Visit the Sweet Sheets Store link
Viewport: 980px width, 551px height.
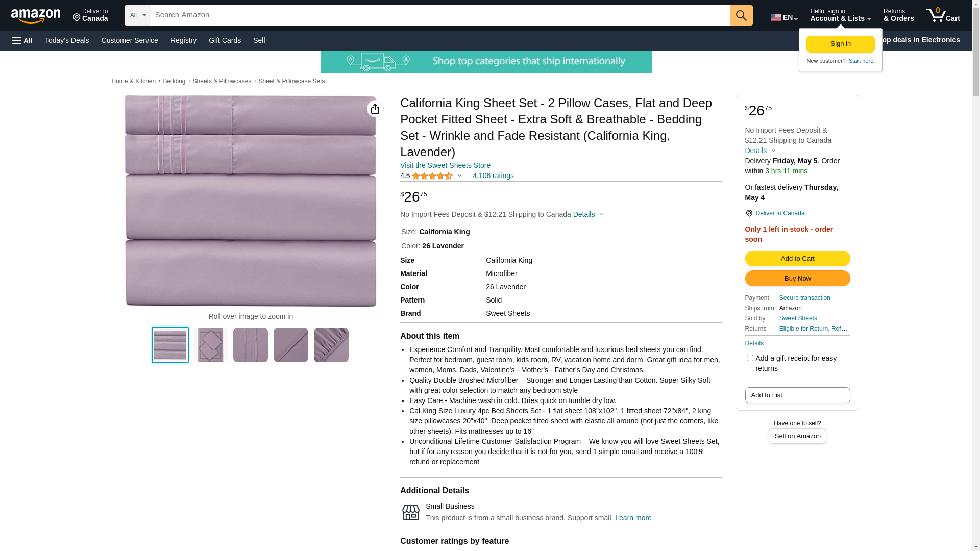(x=445, y=165)
